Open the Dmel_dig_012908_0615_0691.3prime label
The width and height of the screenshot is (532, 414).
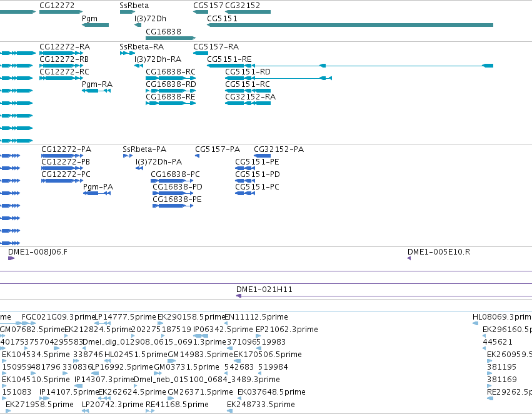click(154, 343)
